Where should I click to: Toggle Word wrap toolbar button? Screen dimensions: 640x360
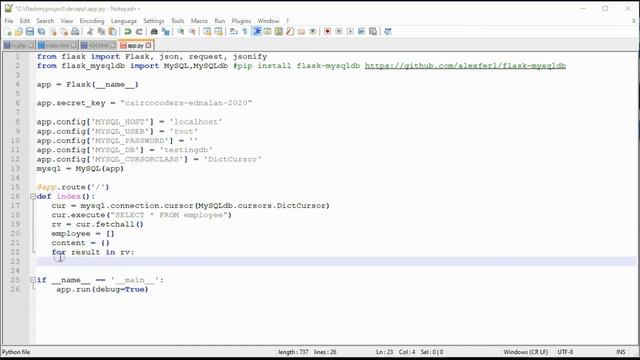point(233,31)
